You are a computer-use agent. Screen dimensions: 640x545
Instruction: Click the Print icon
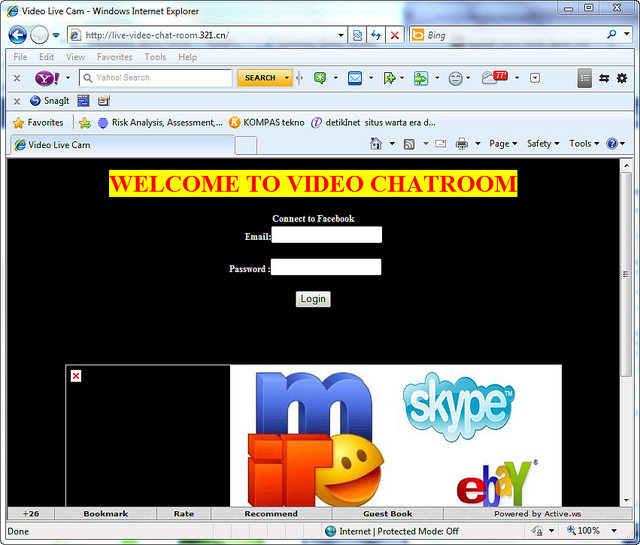point(462,144)
